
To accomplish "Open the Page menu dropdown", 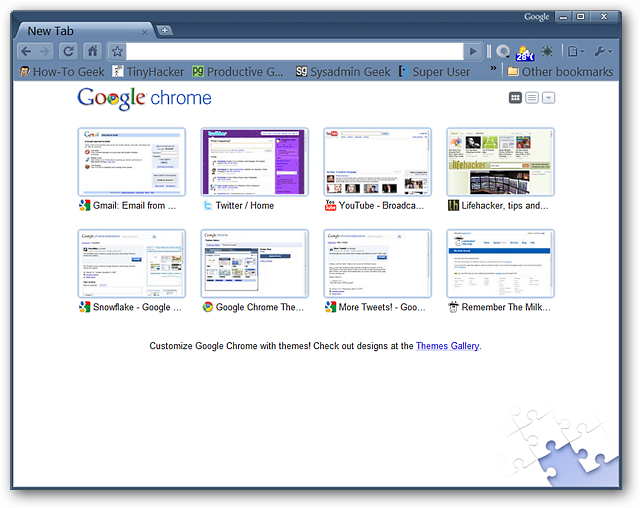I will (576, 51).
